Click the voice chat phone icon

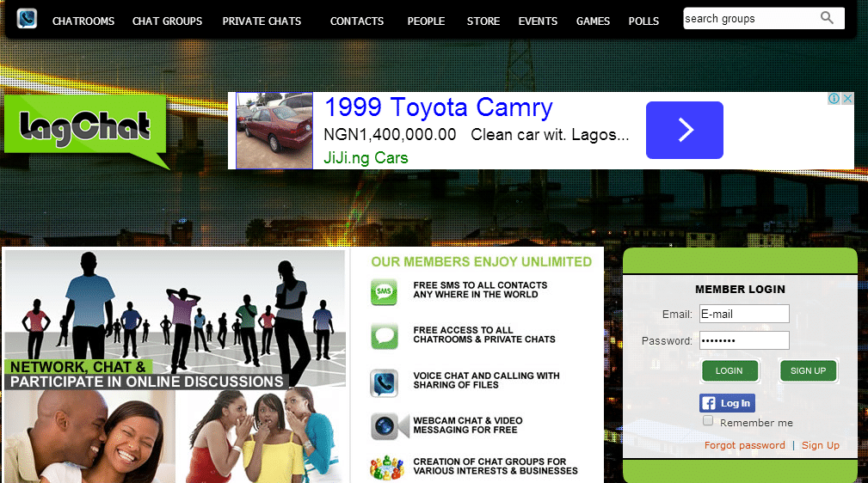[x=384, y=382]
